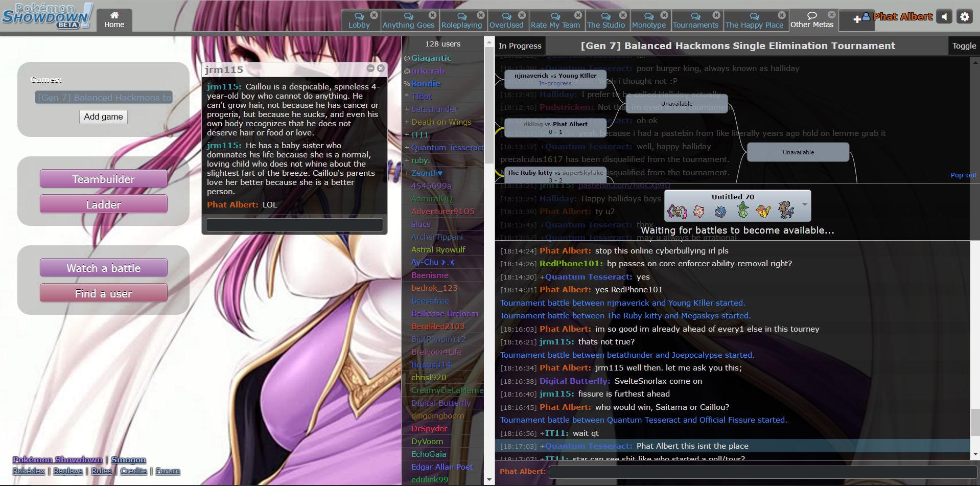Image resolution: width=980 pixels, height=486 pixels.
Task: Click the Pokémon Showdown logo
Action: (x=47, y=16)
